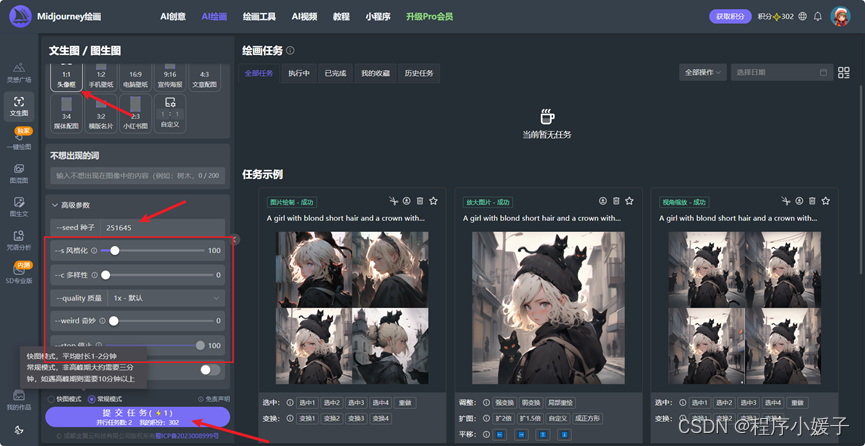Open the 升级Pro会员 menu item
The width and height of the screenshot is (865, 446).
(430, 17)
